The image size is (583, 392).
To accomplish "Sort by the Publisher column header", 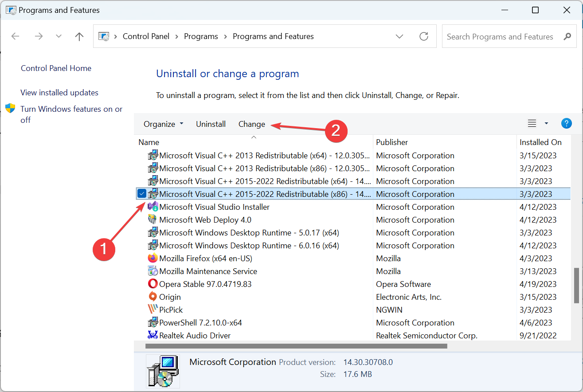I will pyautogui.click(x=392, y=142).
